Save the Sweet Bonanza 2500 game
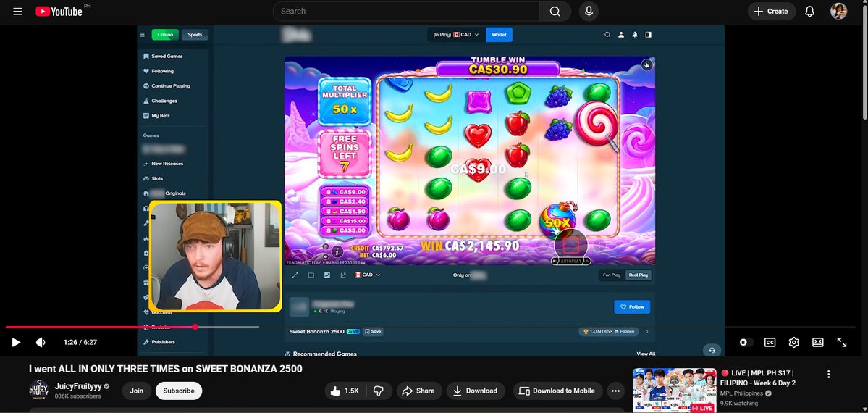The image size is (868, 413). pyautogui.click(x=373, y=332)
